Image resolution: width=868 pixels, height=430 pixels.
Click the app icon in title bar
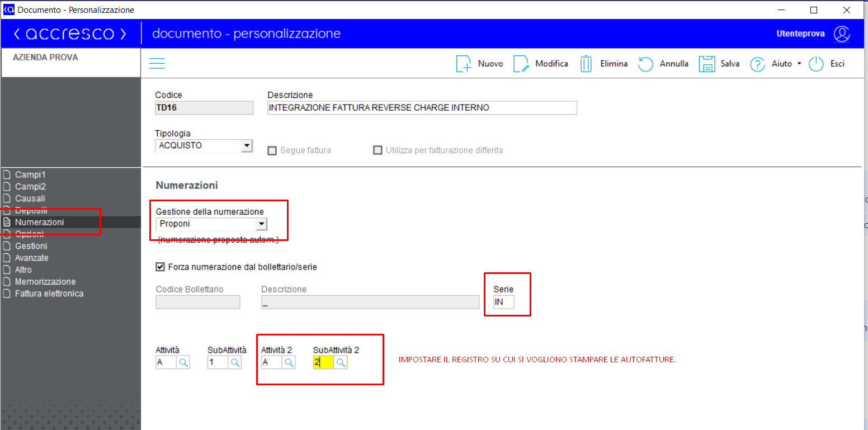pyautogui.click(x=8, y=10)
